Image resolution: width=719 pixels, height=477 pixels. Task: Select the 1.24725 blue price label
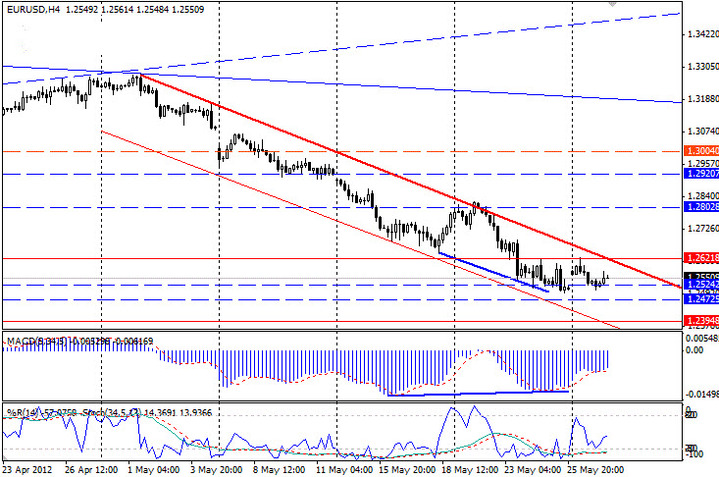click(700, 299)
